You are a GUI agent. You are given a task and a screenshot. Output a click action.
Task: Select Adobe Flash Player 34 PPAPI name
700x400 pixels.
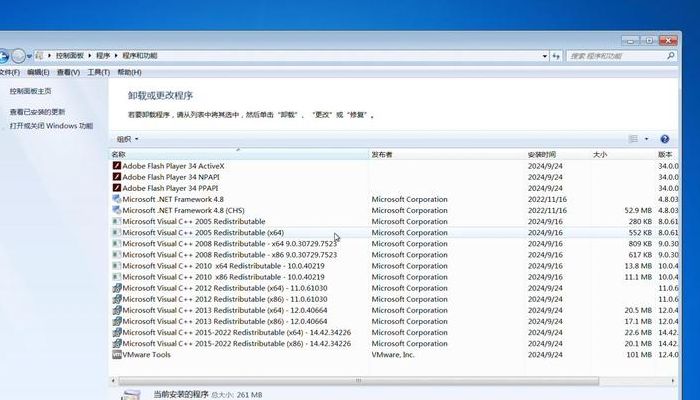coord(170,188)
